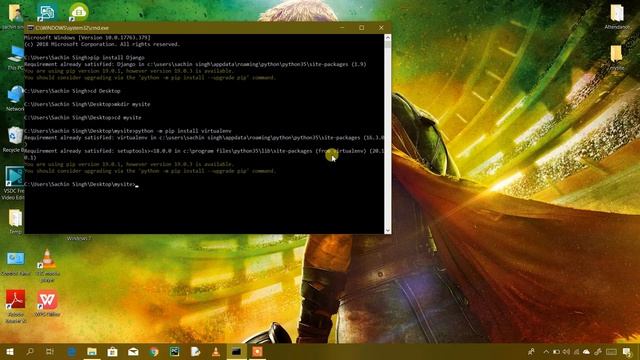Show hidden system tray icons
640x360 pixels.
click(x=546, y=351)
